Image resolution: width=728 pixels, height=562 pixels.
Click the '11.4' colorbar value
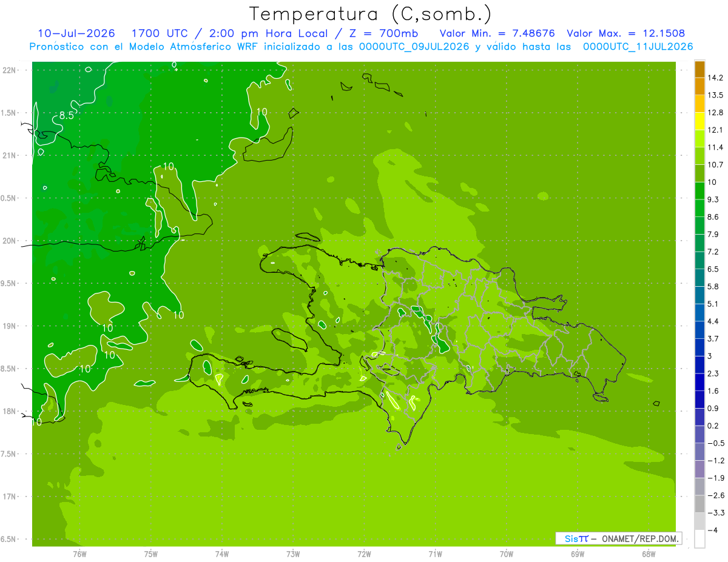click(x=716, y=147)
